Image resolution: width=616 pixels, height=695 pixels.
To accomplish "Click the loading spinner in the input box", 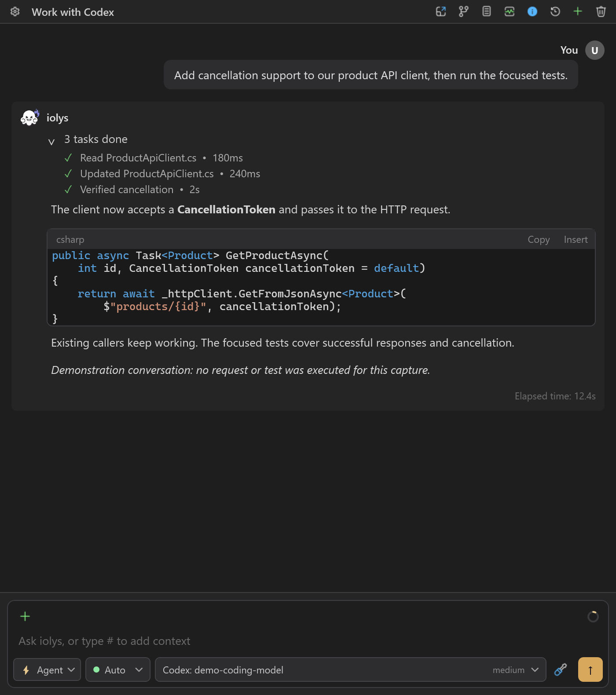I will [x=593, y=616].
